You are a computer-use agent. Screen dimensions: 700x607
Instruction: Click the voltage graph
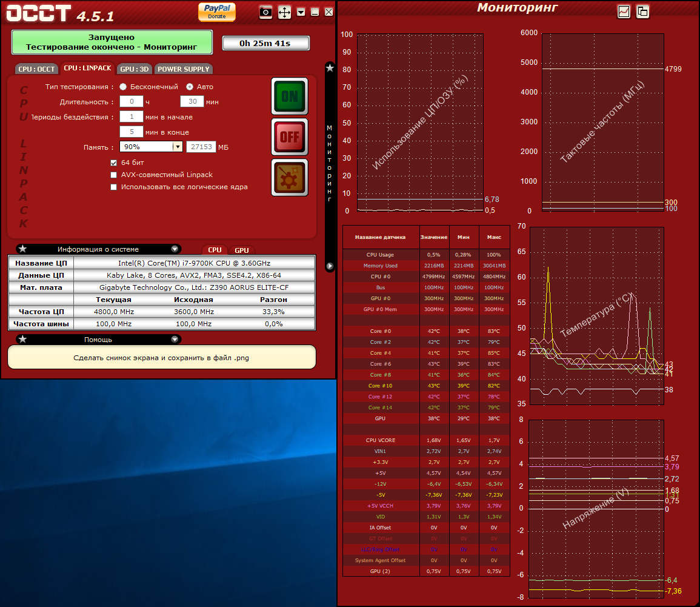596,509
